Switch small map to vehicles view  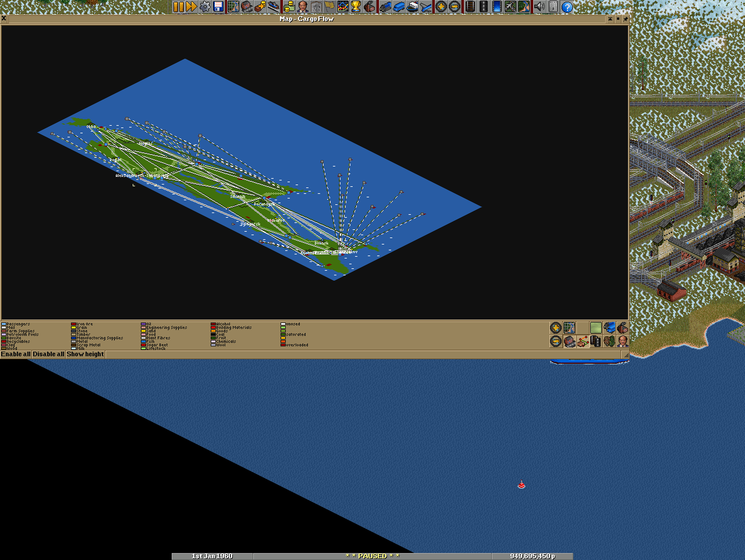[x=609, y=328]
